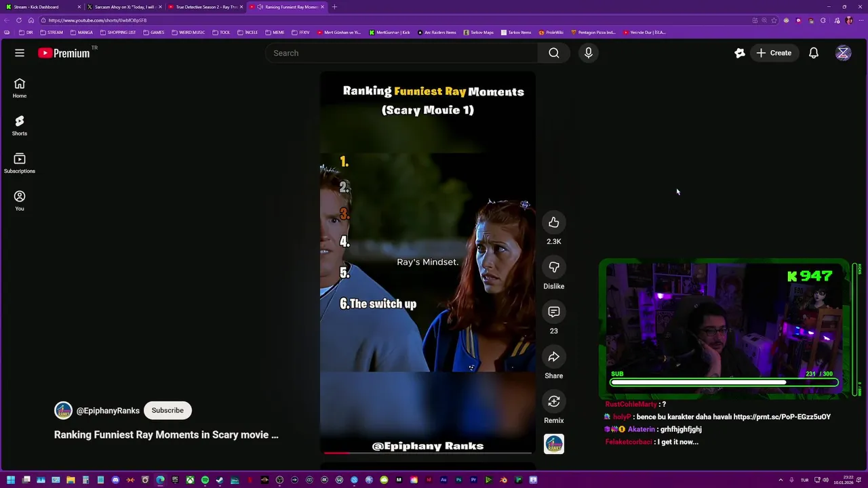Subscribe to @EpiphanyRanks
Viewport: 868px width, 488px height.
tap(167, 410)
